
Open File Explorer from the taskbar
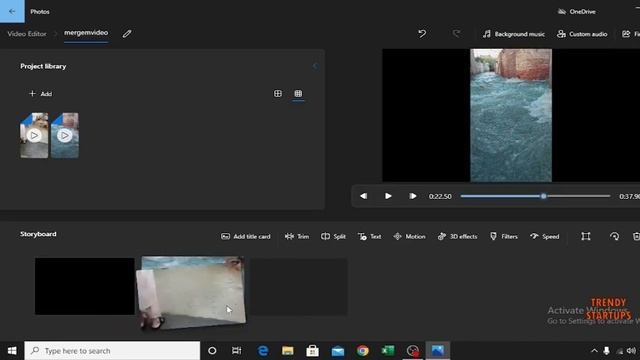coord(288,351)
